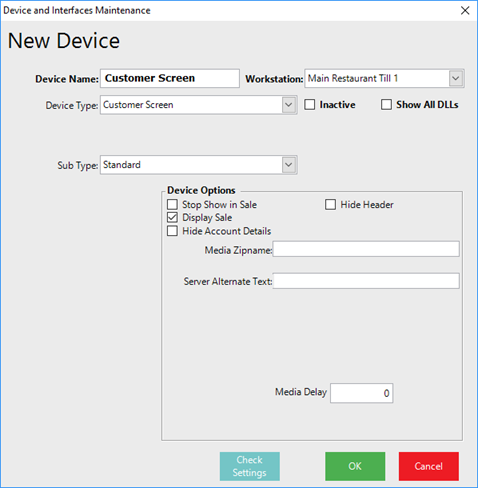Open the Workstation dropdown arrow
Image resolution: width=478 pixels, height=488 pixels.
[456, 79]
